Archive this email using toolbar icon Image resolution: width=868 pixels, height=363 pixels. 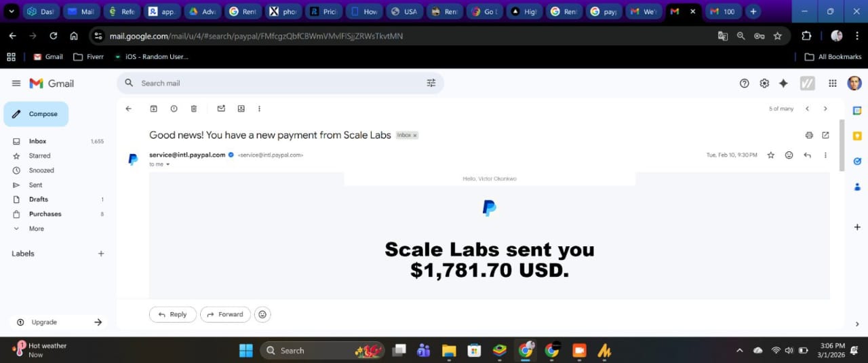point(153,109)
